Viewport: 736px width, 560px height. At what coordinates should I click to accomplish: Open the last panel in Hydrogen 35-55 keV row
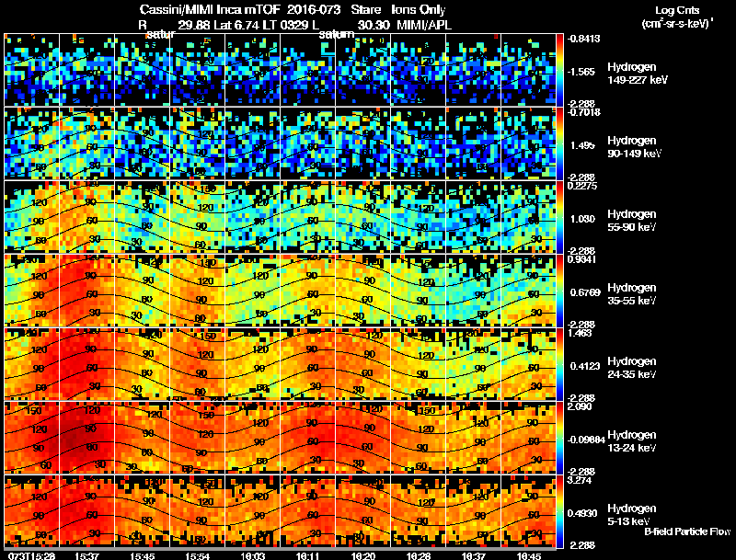tap(528, 291)
